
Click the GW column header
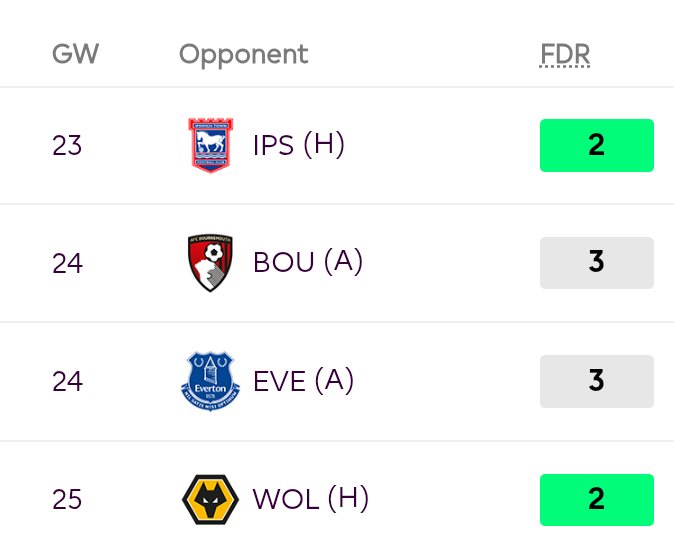[x=76, y=54]
